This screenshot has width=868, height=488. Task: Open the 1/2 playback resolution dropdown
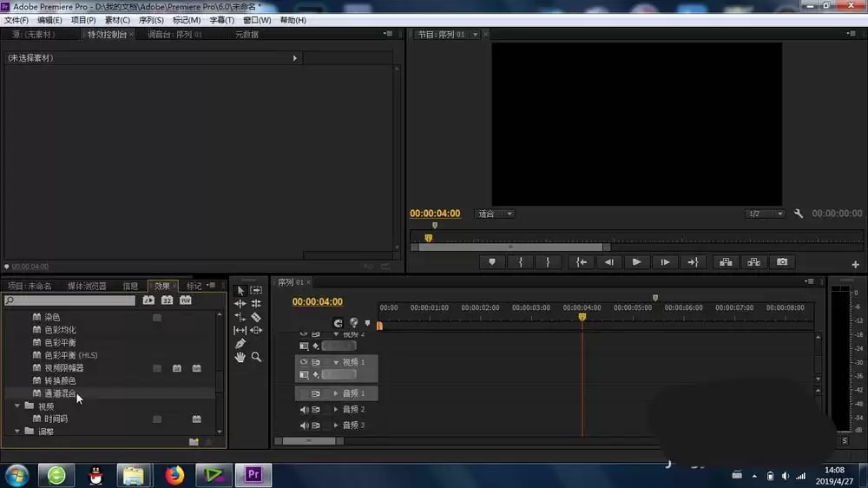(x=765, y=214)
